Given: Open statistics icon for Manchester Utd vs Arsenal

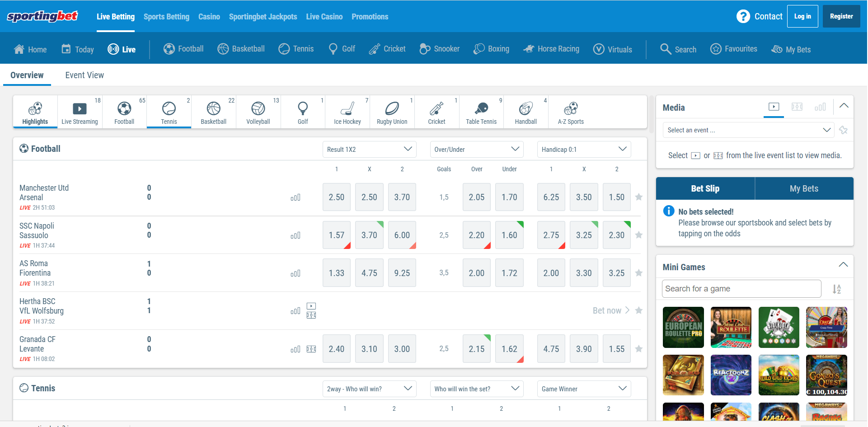Looking at the screenshot, I should click(x=296, y=197).
